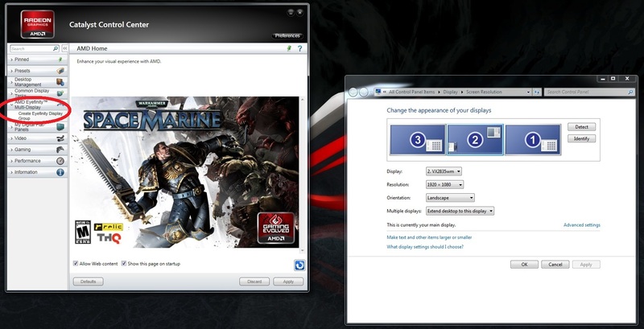Select Create Eyefinity Display Group
This screenshot has height=329, width=644.
click(x=40, y=116)
